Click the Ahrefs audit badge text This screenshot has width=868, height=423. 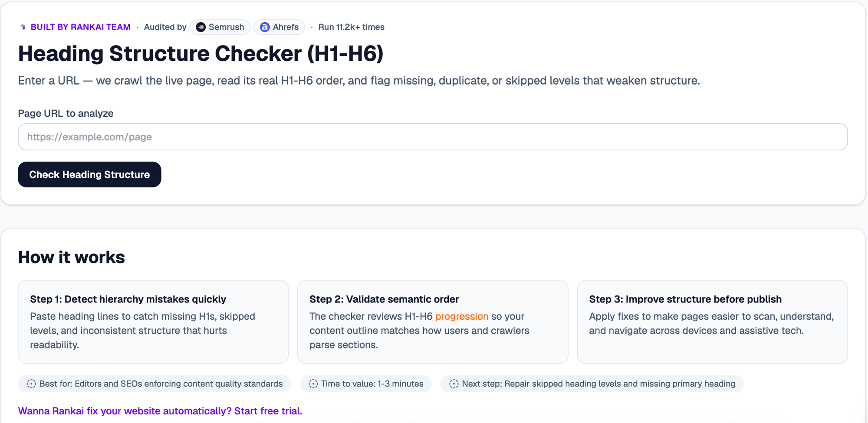click(286, 27)
